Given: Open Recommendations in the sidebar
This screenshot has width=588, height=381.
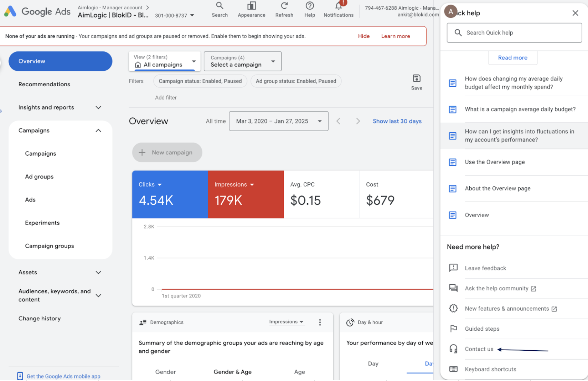Looking at the screenshot, I should click(44, 84).
